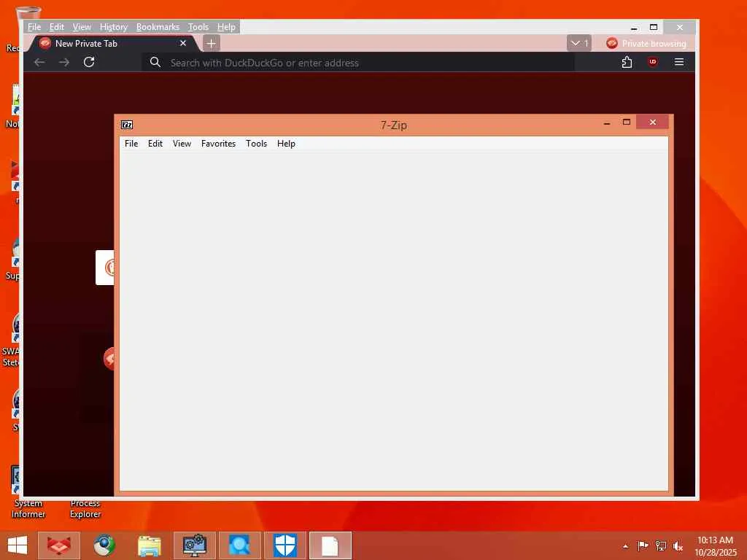This screenshot has width=747, height=560.
Task: Minimize the 7-Zip window
Action: [x=606, y=122]
